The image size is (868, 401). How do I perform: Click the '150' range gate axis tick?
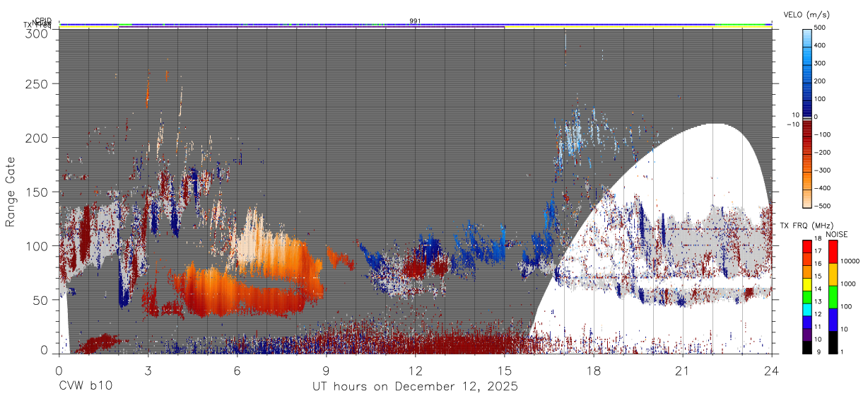(35, 192)
